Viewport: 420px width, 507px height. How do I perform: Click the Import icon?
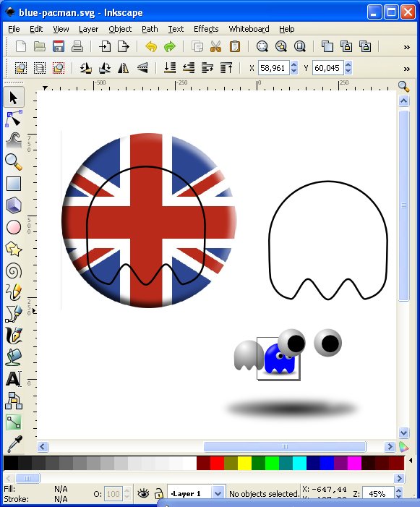click(105, 46)
